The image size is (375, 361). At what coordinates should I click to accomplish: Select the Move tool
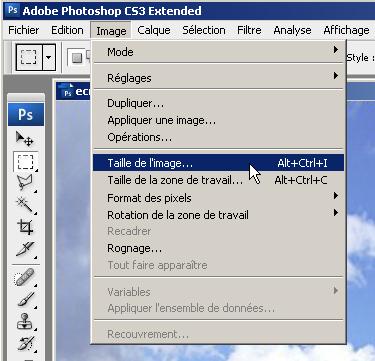25,139
